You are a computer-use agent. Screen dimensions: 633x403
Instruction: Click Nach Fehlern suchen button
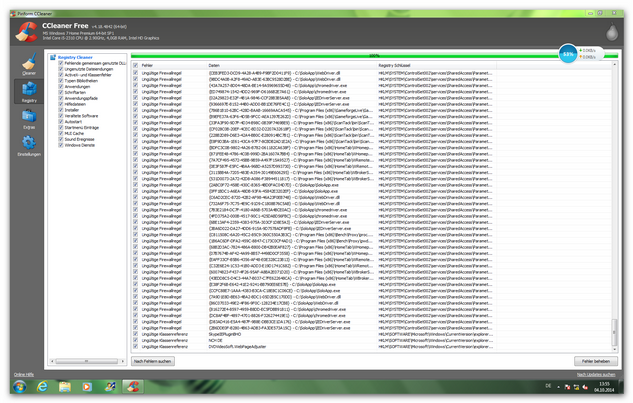pos(153,361)
